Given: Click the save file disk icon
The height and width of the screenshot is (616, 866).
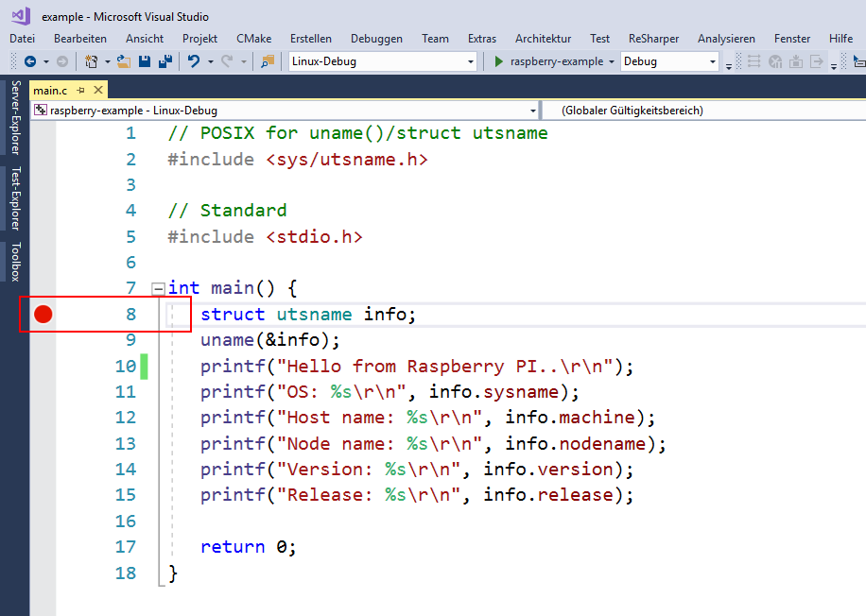Looking at the screenshot, I should [x=145, y=61].
